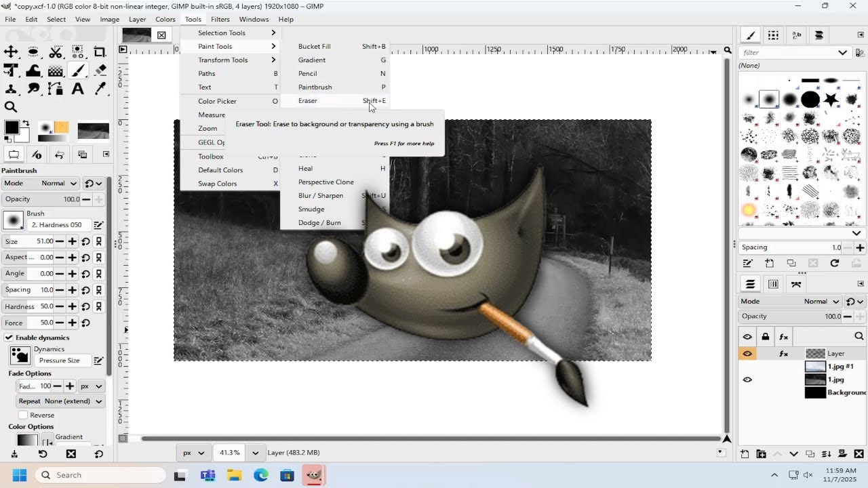Toggle link Hardness to brush default

point(99,306)
